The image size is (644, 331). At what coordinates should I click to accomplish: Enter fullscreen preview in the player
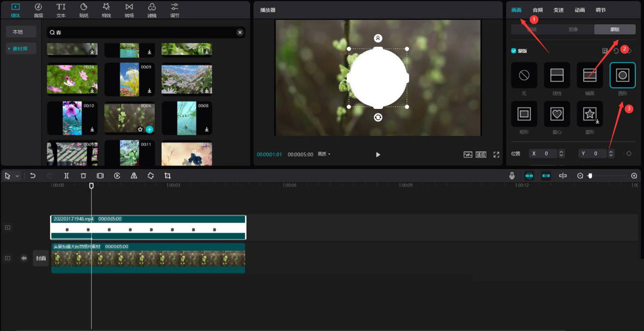pos(496,155)
